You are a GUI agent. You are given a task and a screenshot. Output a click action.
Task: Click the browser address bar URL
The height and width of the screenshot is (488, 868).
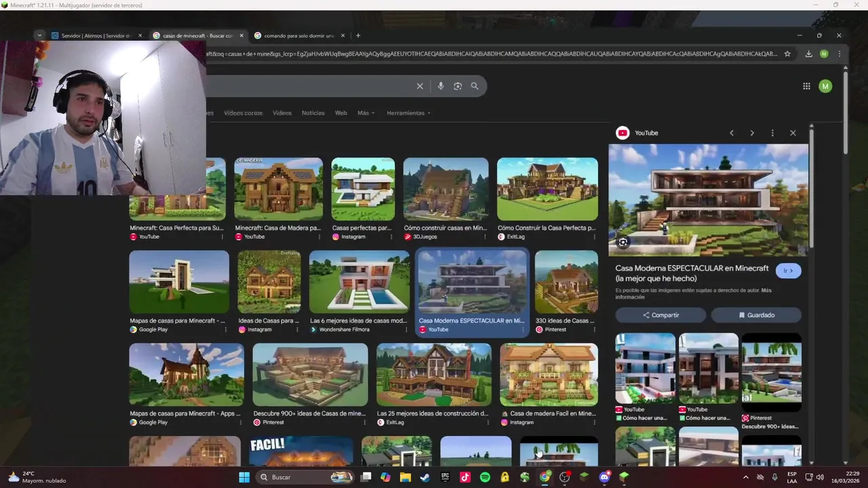492,54
